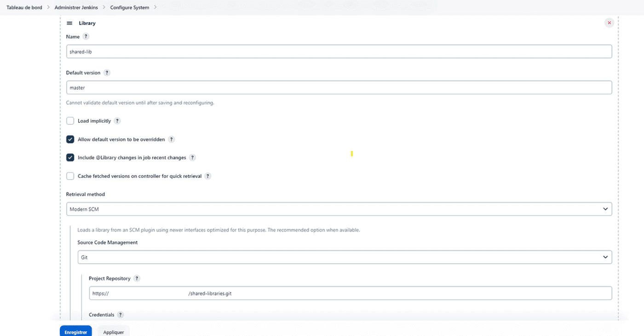Click the 'Loads a library from an SCM' description
This screenshot has width=644, height=336.
point(218,230)
